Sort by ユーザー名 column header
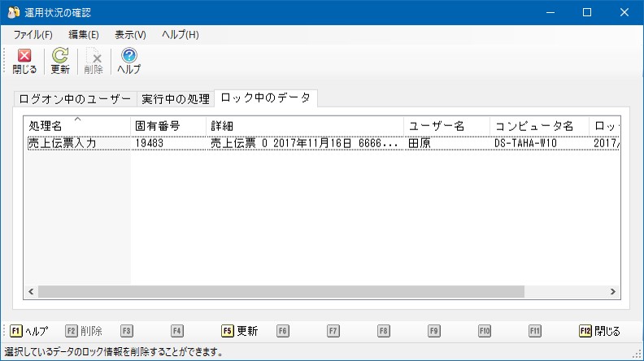The image size is (644, 361). (447, 126)
